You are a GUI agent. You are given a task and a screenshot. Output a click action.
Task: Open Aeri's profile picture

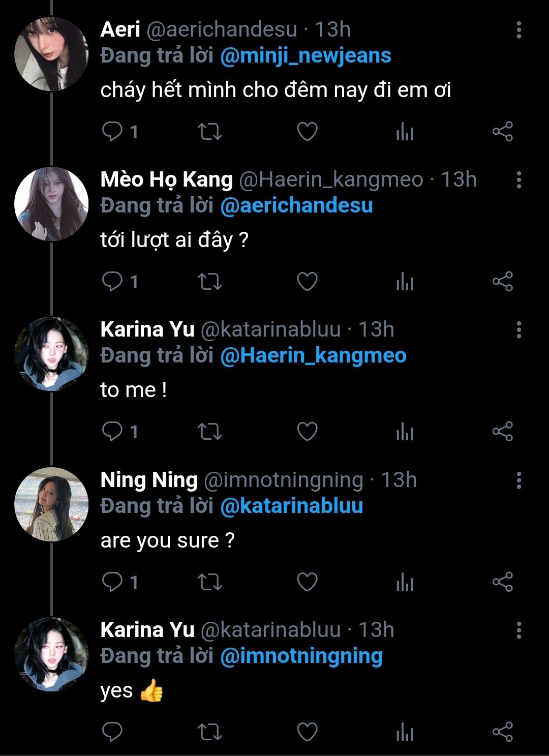pyautogui.click(x=51, y=54)
